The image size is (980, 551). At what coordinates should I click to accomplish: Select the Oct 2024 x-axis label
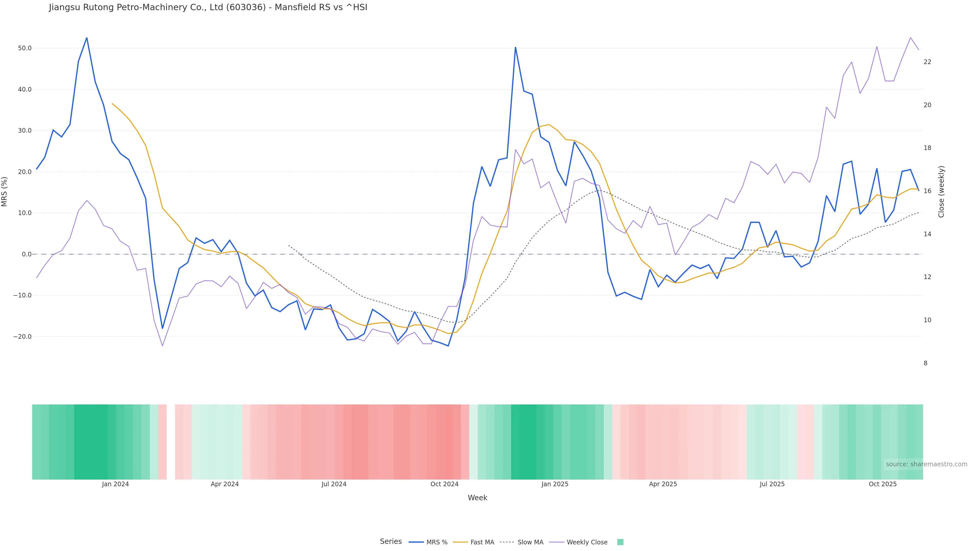(444, 484)
